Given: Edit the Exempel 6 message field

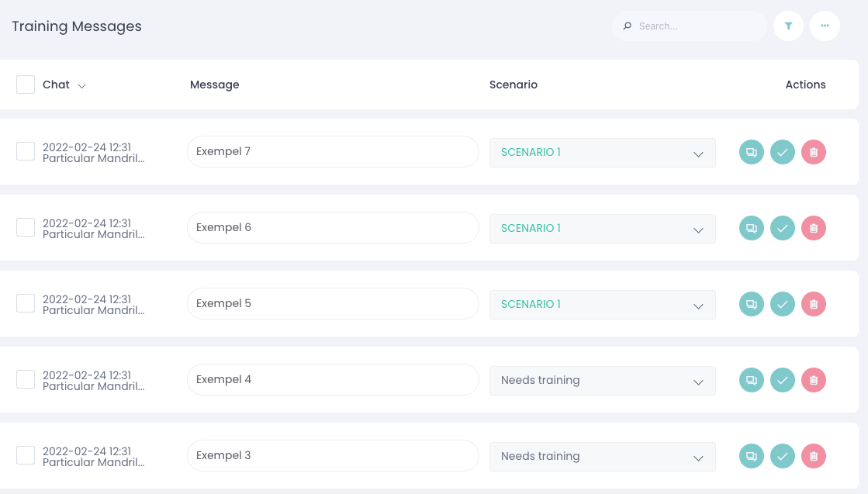Looking at the screenshot, I should [333, 228].
